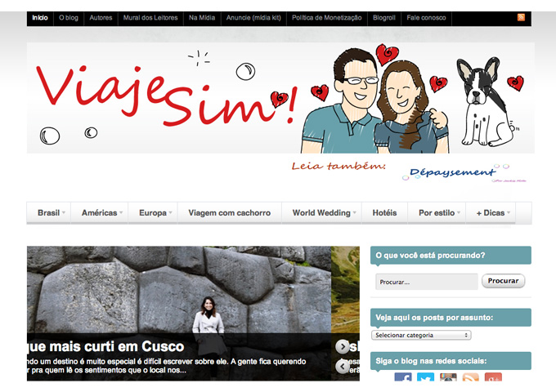The image size is (556, 392).
Task: Open the Selecionar categoria dropdown
Action: [421, 335]
